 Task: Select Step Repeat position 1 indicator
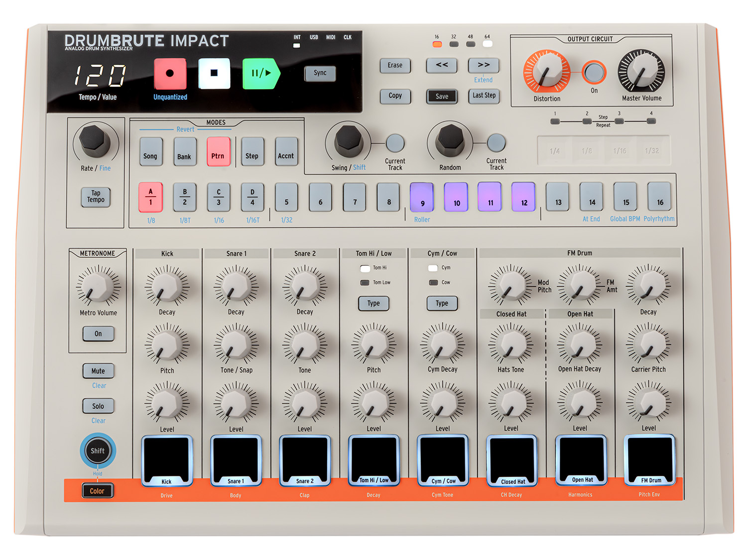pyautogui.click(x=555, y=121)
